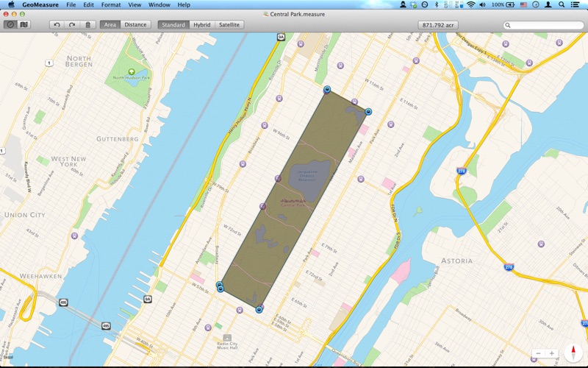
Task: Zoom in with the plus button
Action: 552,353
